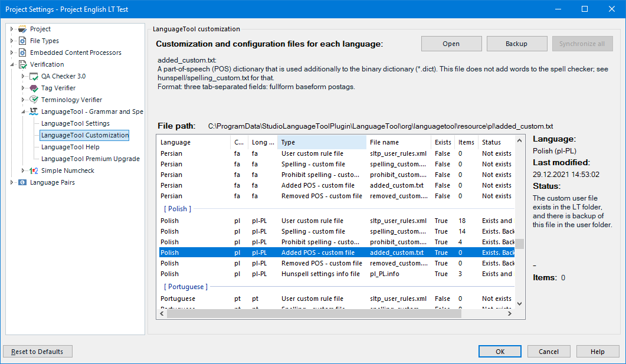Click the Project folder icon in tree
This screenshot has height=364, width=626.
(22, 29)
